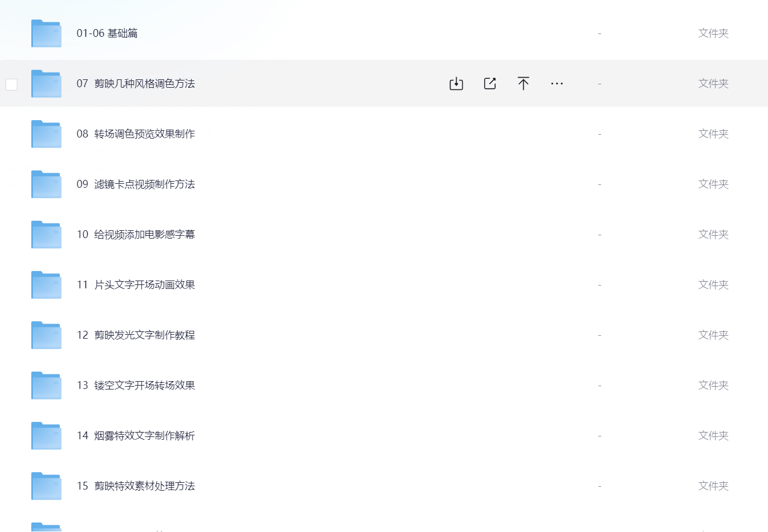Click the 文件夹 type label on row 08
Image resolution: width=768 pixels, height=532 pixels.
pyautogui.click(x=713, y=134)
